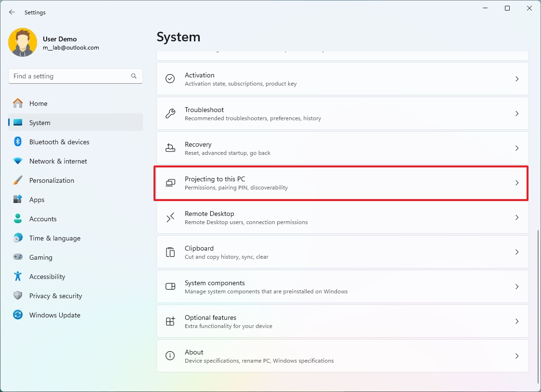Image resolution: width=541 pixels, height=392 pixels.
Task: Click the Optional features grid icon
Action: pos(170,321)
